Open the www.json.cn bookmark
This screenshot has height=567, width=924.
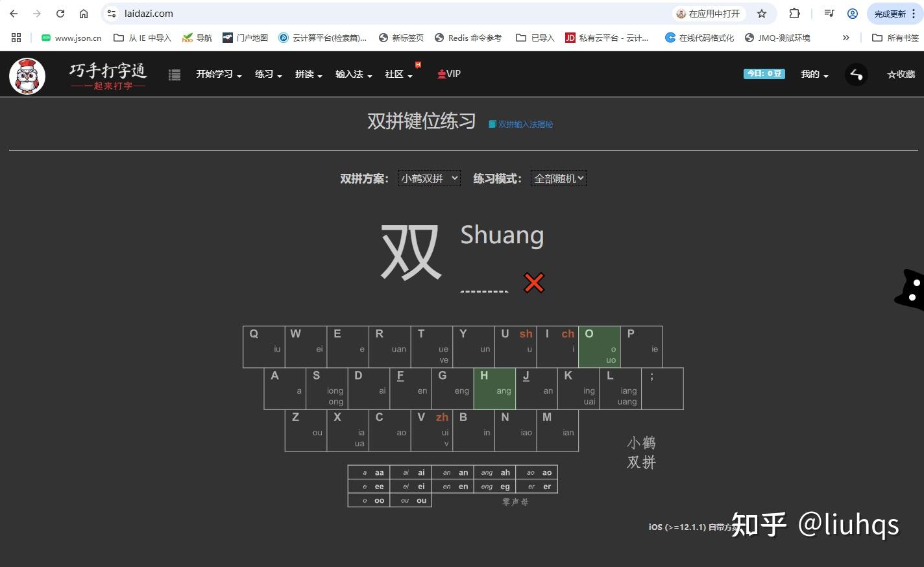[x=71, y=38]
